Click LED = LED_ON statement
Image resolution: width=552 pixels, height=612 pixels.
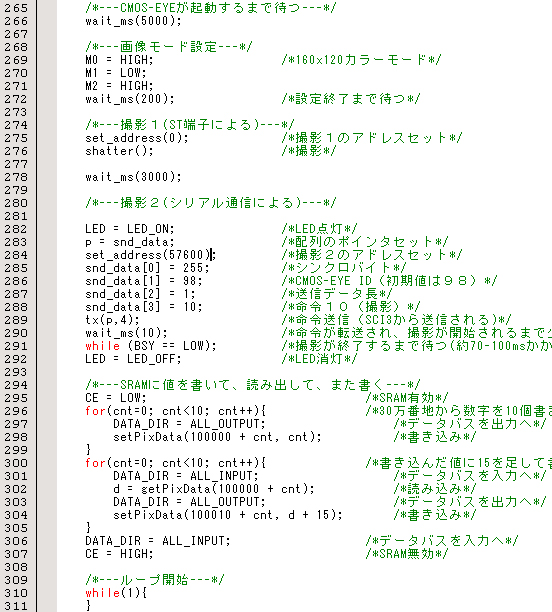130,229
